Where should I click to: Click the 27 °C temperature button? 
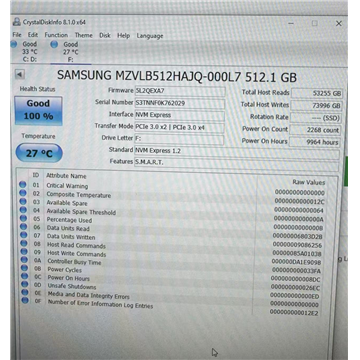pyautogui.click(x=39, y=153)
